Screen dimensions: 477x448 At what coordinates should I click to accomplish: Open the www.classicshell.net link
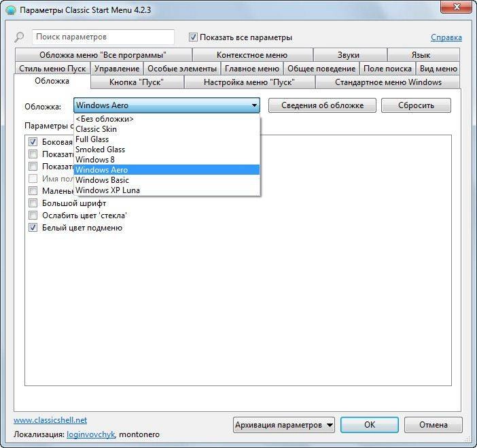click(50, 420)
